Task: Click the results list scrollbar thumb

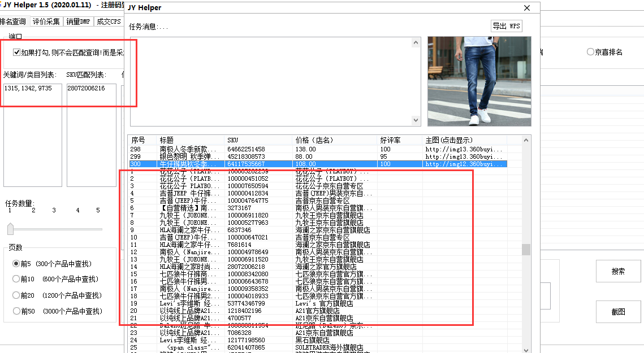Action: click(526, 250)
